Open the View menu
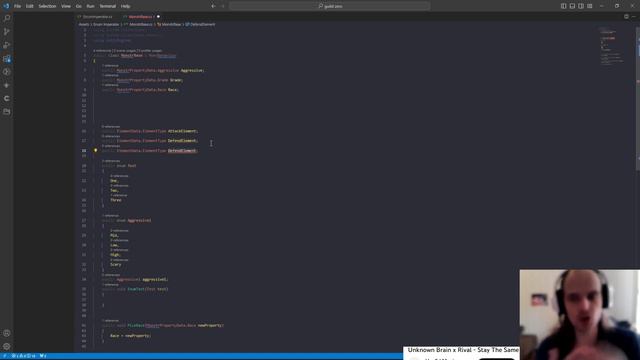 click(66, 6)
